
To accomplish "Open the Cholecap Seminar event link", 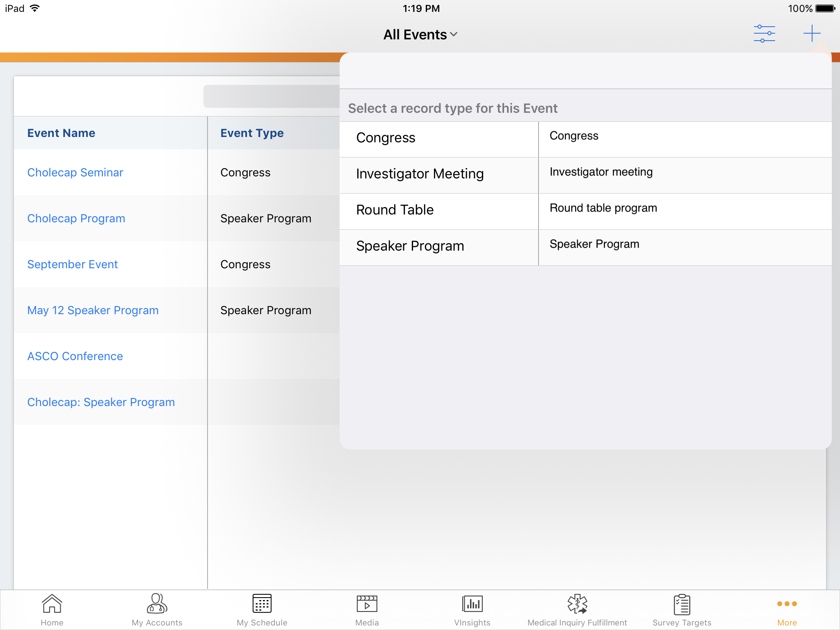I will coord(75,173).
